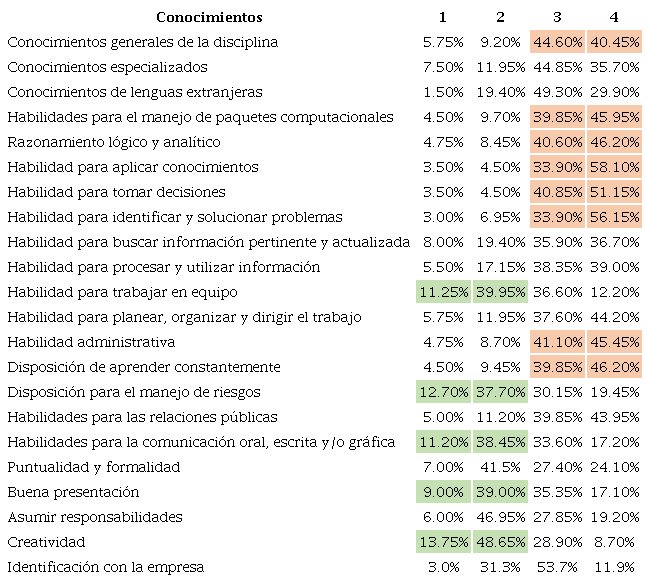The height and width of the screenshot is (583, 647).
Task: Select column header 3
Action: [557, 17]
